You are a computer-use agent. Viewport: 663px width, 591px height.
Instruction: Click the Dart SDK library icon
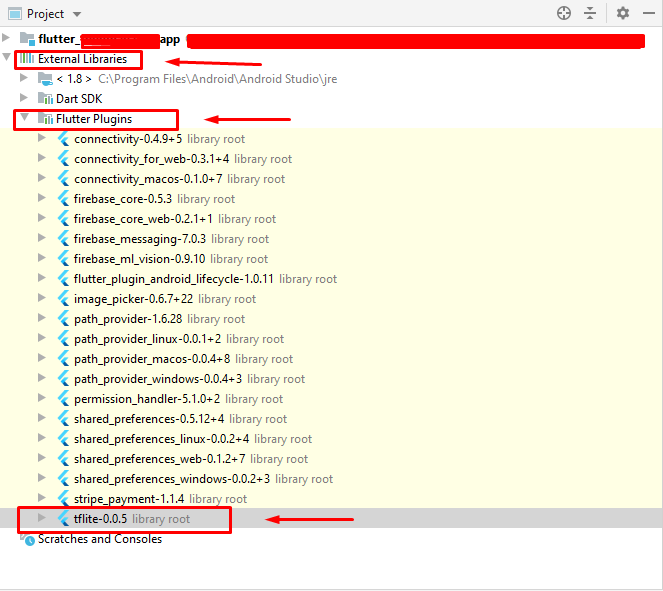[x=45, y=99]
